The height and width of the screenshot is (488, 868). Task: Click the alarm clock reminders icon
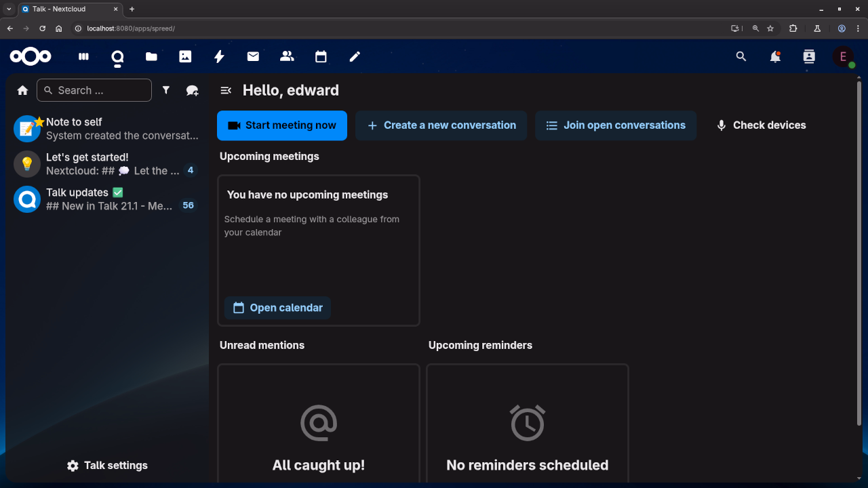528,423
